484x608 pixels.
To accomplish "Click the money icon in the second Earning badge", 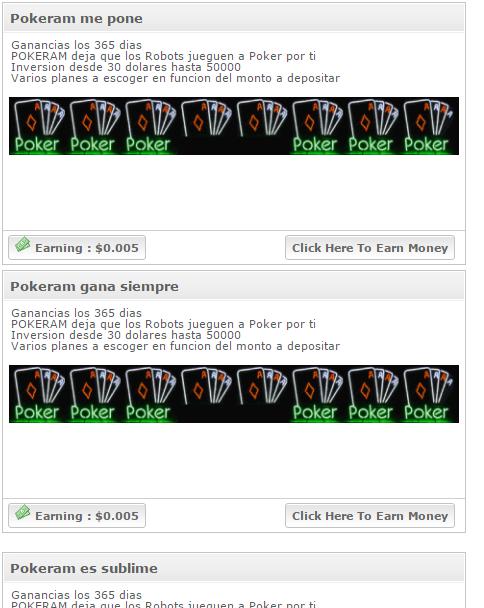I will [22, 512].
